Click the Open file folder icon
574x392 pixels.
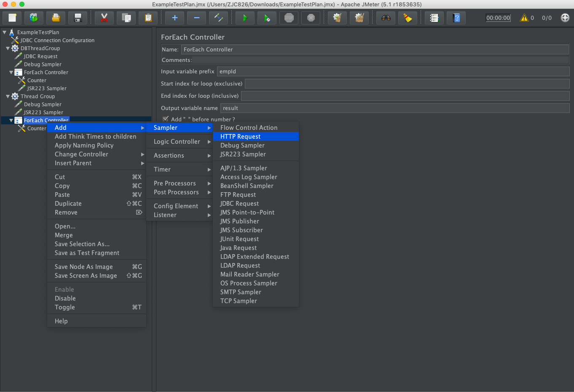point(56,18)
